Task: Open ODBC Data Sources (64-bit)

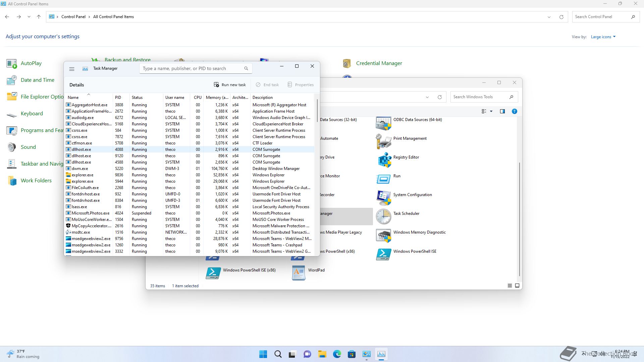Action: tap(409, 122)
